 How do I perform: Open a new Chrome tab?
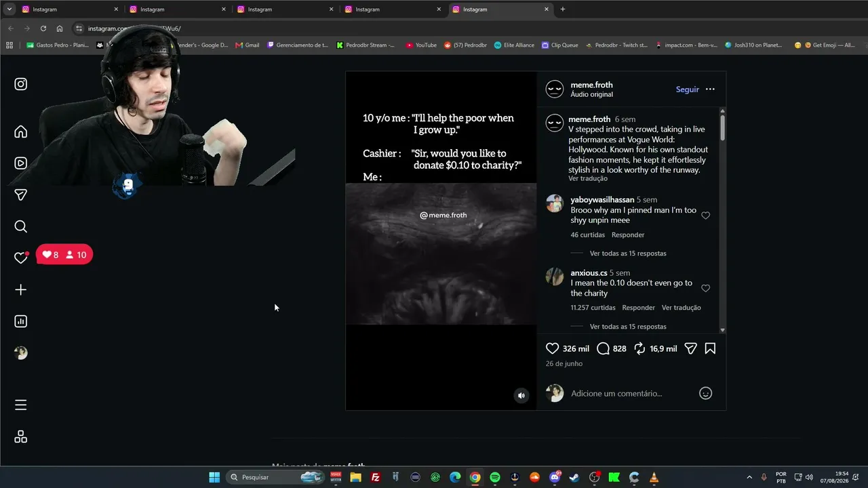(x=562, y=9)
